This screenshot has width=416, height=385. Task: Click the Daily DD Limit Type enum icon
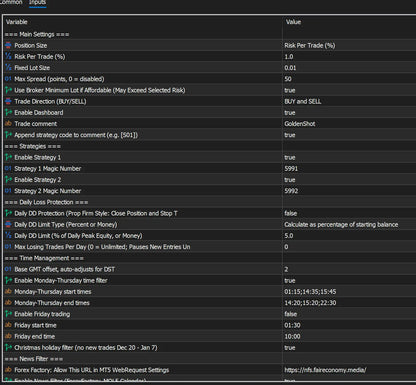[8, 224]
